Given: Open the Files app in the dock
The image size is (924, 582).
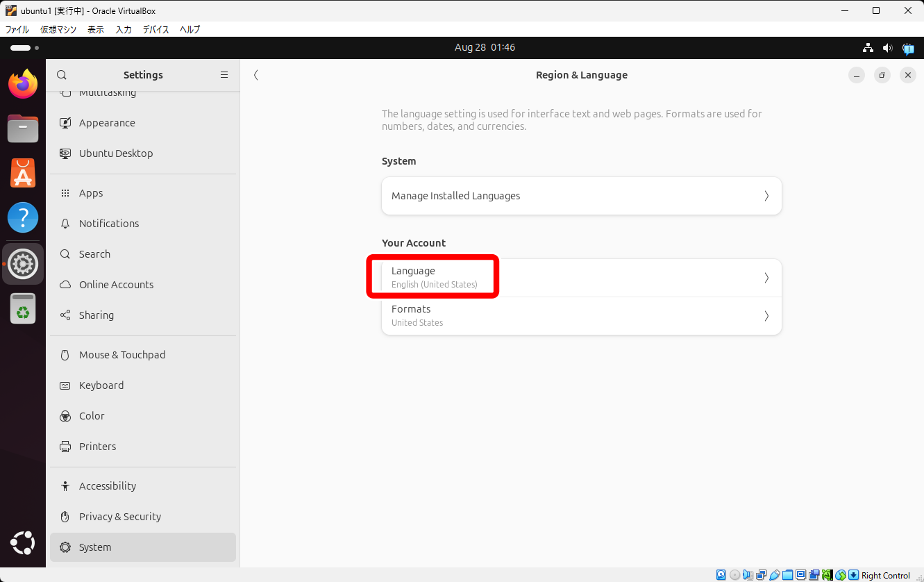Looking at the screenshot, I should (x=23, y=128).
